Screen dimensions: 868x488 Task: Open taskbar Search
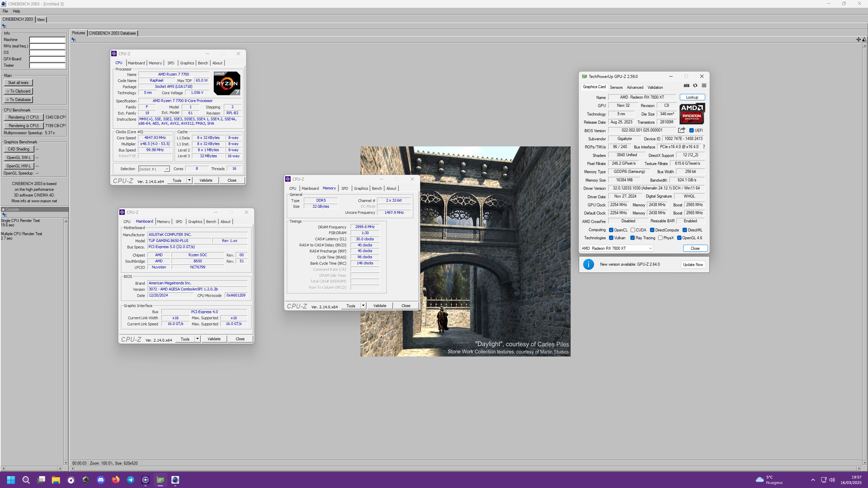(26, 480)
